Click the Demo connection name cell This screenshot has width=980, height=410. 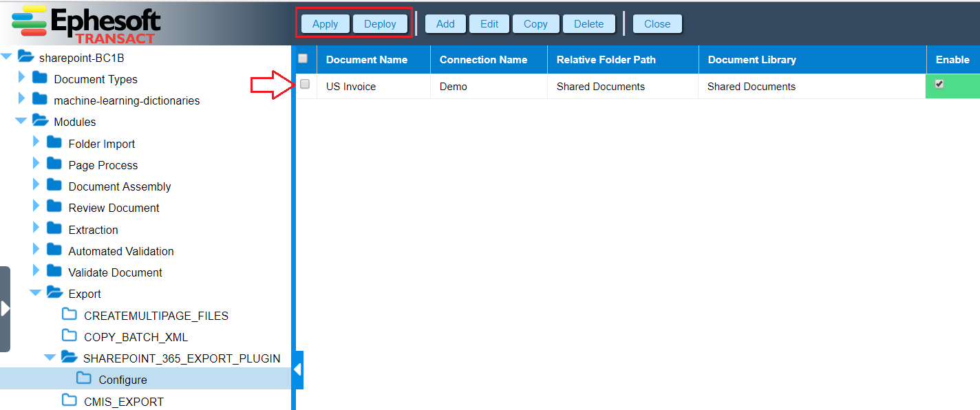click(x=489, y=86)
